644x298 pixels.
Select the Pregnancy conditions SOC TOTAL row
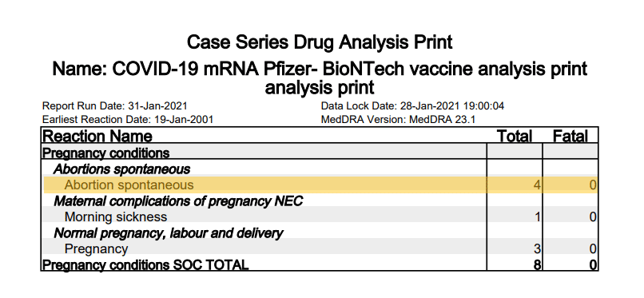(x=320, y=264)
